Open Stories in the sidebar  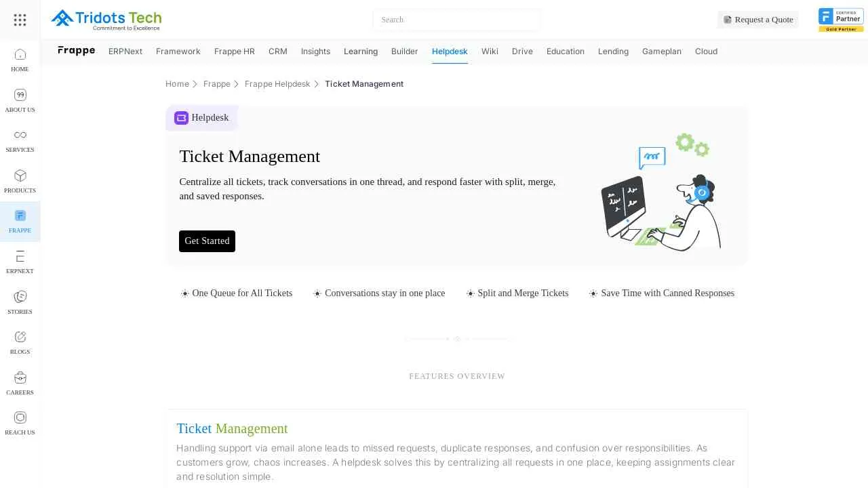[x=20, y=302]
